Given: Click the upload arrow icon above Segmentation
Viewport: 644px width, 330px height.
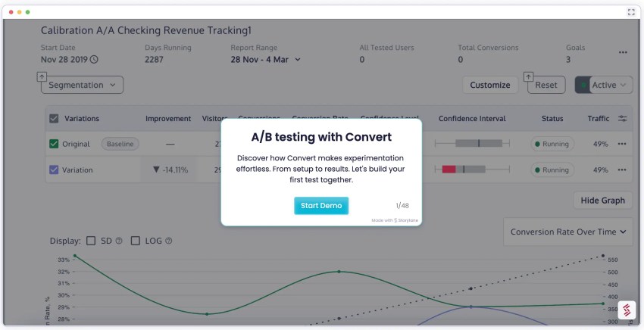Looking at the screenshot, I should (42, 76).
